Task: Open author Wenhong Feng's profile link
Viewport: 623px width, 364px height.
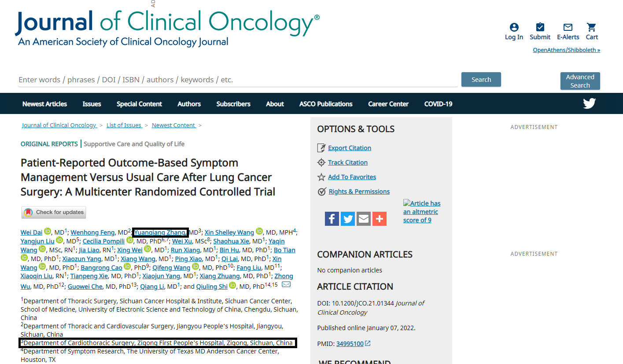Action: click(92, 232)
